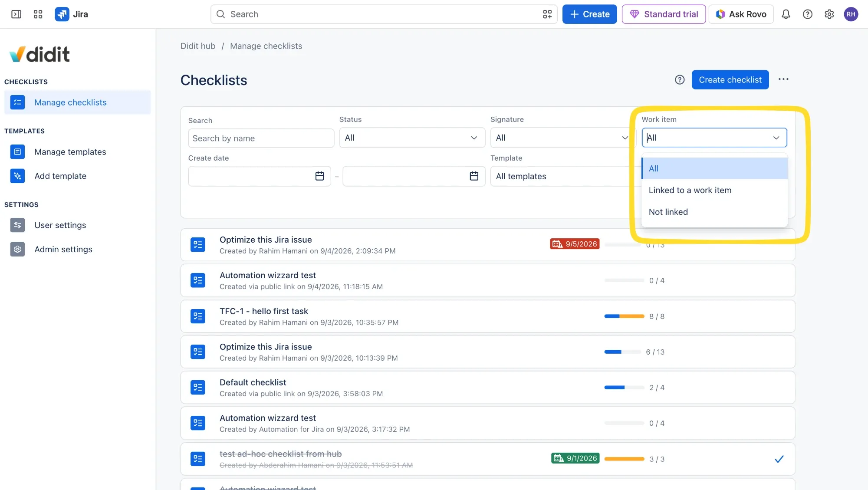Open Manage templates in sidebar

tap(78, 152)
